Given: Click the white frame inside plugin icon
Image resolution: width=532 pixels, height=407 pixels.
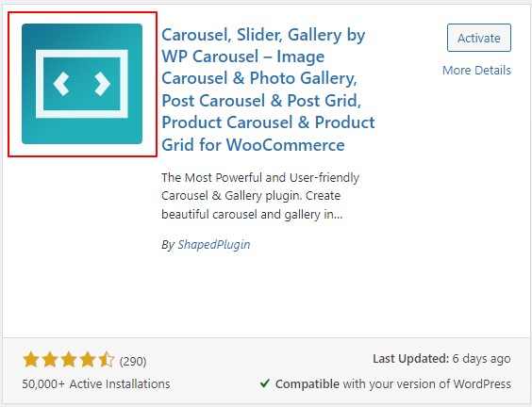Looking at the screenshot, I should (82, 84).
